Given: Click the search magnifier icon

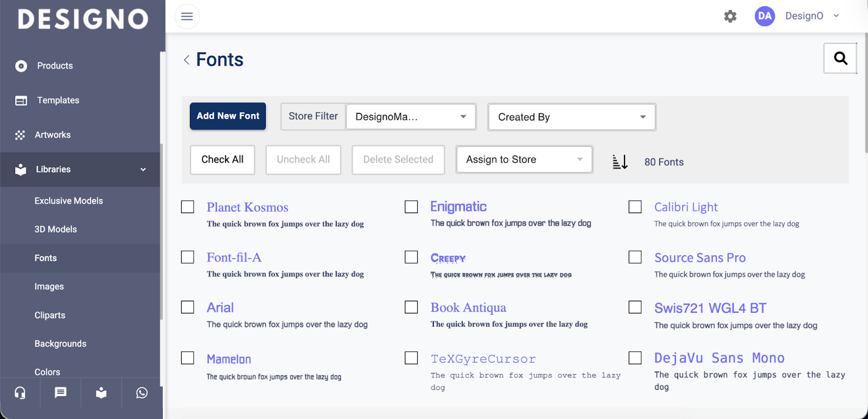Looking at the screenshot, I should coord(840,58).
